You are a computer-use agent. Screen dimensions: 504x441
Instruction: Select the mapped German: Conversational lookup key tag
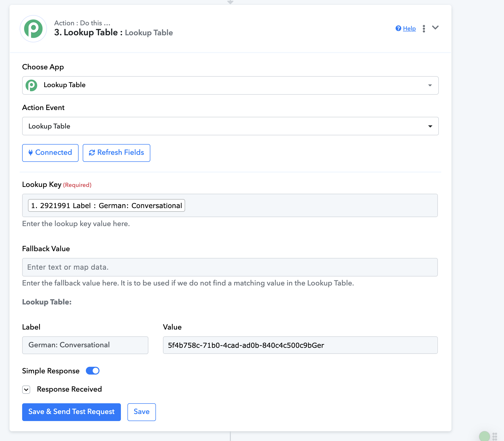tap(107, 205)
